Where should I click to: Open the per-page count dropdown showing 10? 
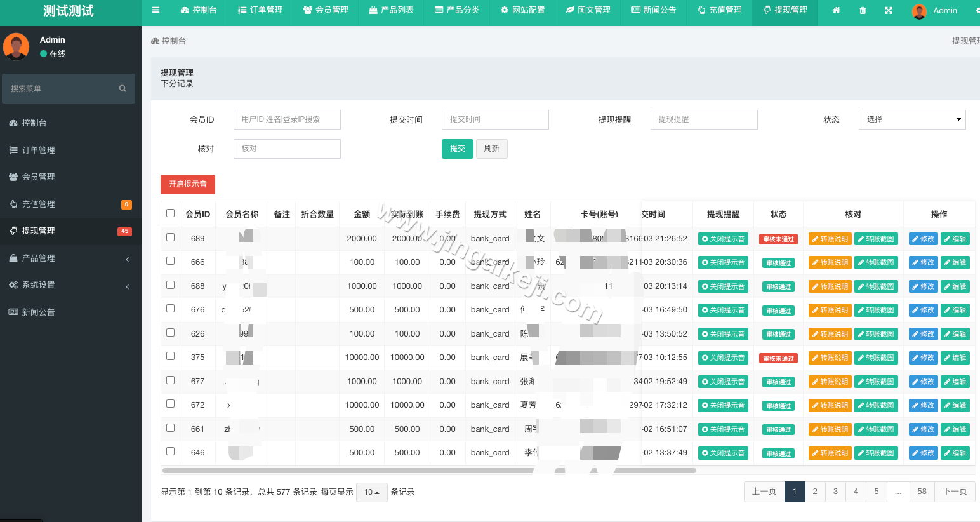(x=371, y=492)
